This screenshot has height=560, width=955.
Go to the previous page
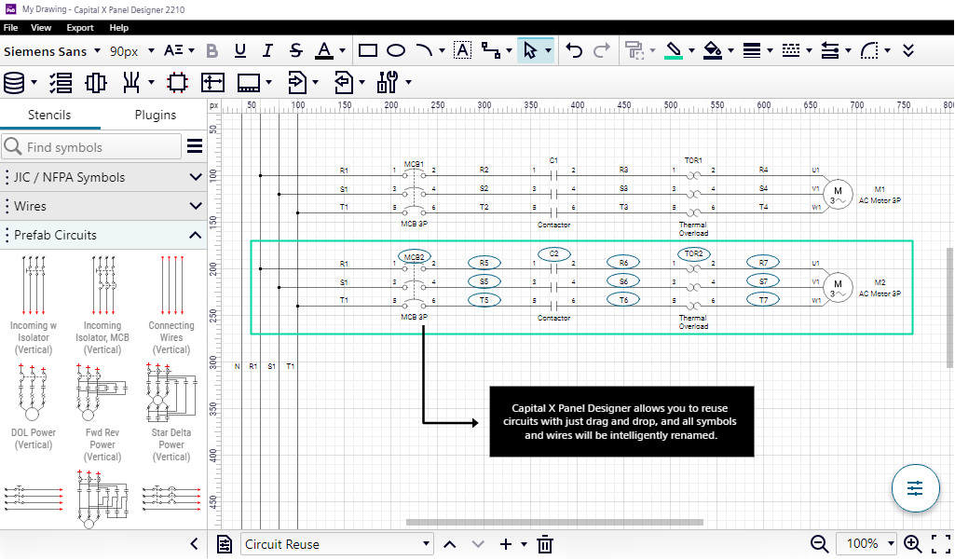click(449, 544)
